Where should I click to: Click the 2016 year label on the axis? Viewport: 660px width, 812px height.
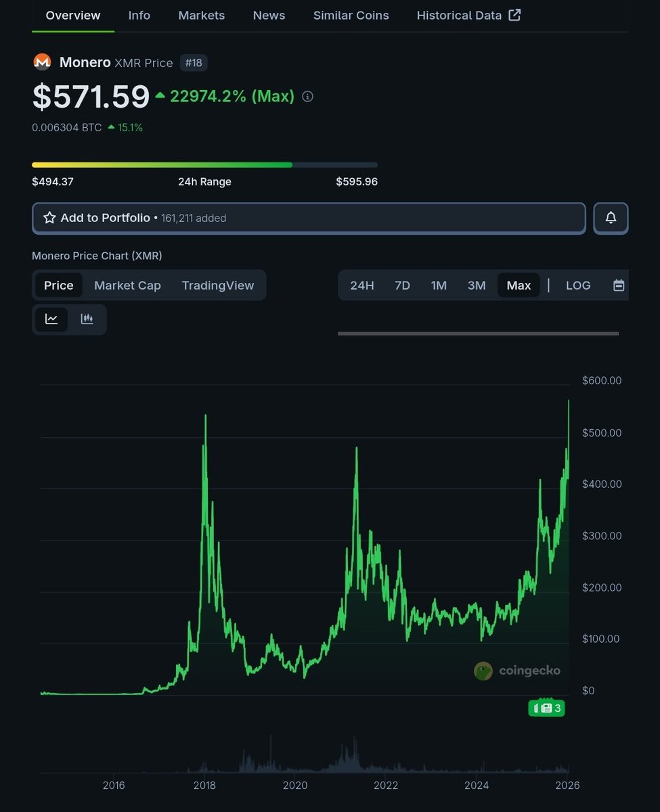pyautogui.click(x=114, y=786)
